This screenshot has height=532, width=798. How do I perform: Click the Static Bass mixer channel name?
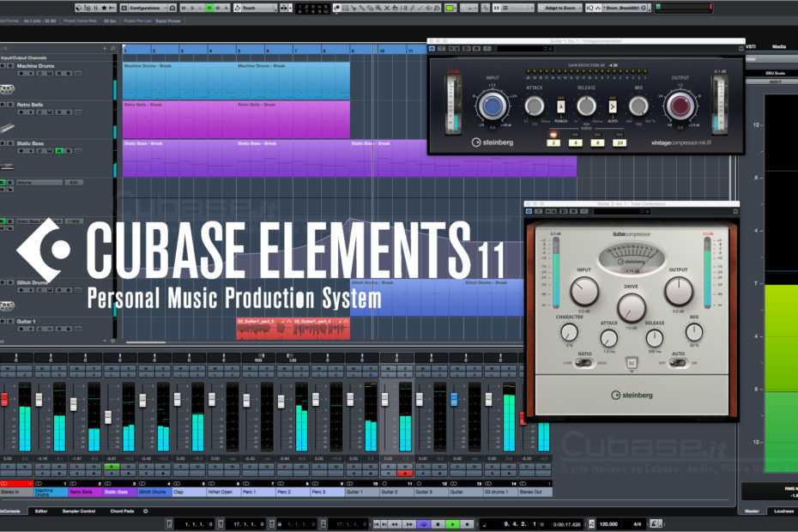click(119, 492)
